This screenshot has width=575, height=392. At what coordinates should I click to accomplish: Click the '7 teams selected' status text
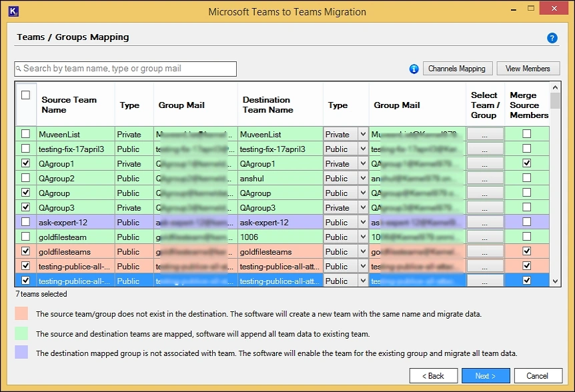pyautogui.click(x=41, y=294)
